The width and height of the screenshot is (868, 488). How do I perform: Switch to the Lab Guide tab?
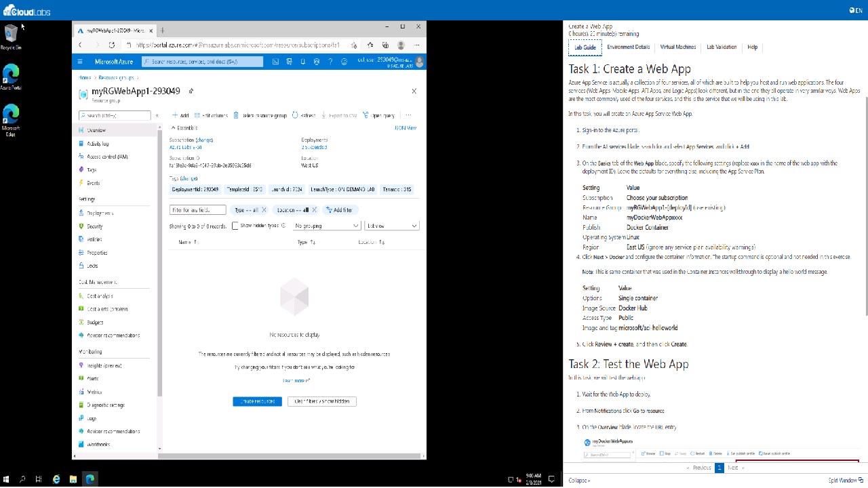tap(585, 47)
